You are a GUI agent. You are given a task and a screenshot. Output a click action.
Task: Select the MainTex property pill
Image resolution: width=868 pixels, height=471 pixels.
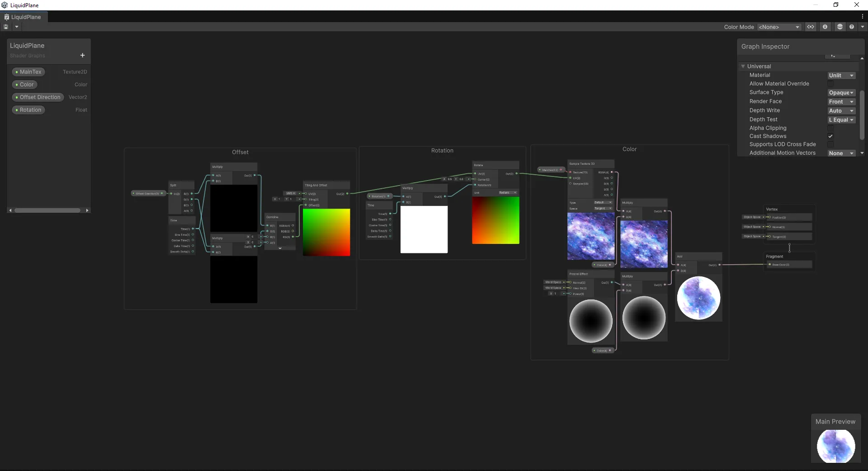click(28, 72)
